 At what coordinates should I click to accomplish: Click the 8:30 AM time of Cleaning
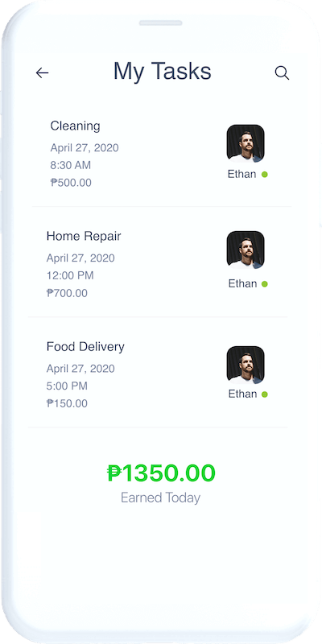click(x=71, y=166)
